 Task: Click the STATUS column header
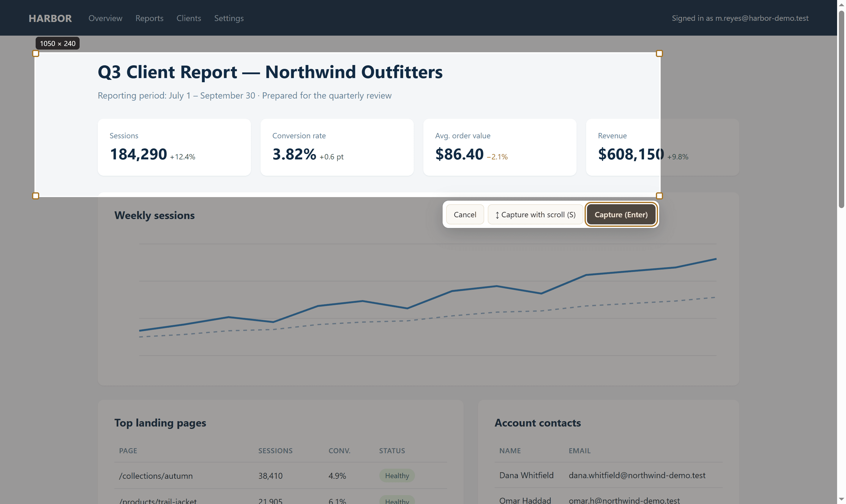[x=392, y=451]
